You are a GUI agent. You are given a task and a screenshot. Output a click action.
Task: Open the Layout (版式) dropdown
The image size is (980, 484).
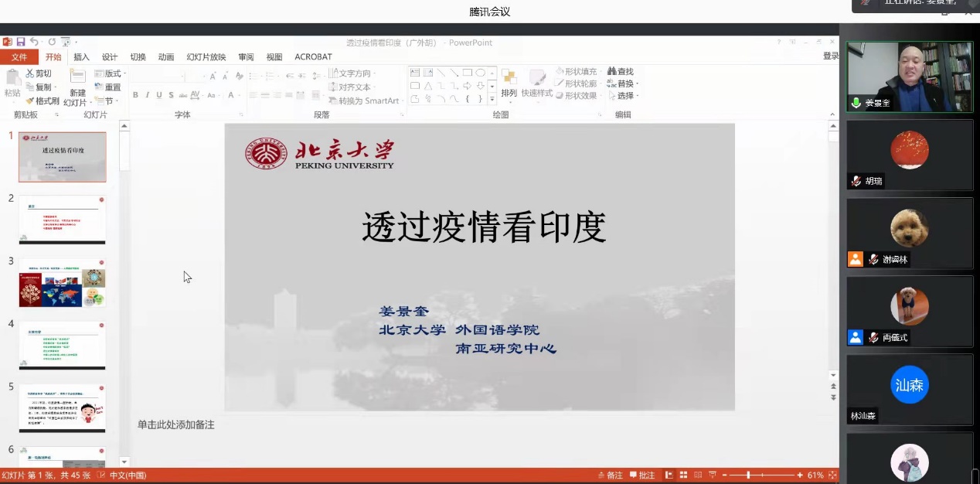click(x=108, y=73)
